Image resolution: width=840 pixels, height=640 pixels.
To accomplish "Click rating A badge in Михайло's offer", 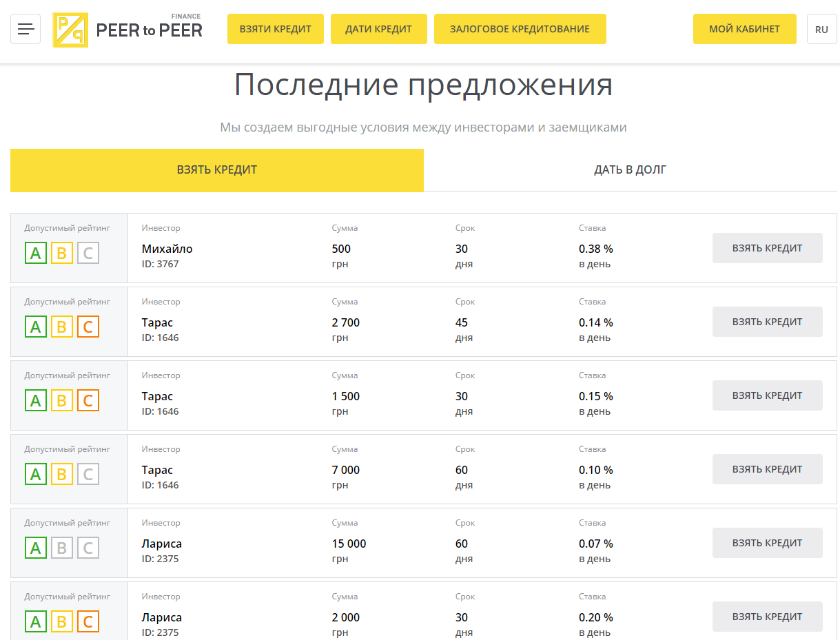I will coord(36,254).
